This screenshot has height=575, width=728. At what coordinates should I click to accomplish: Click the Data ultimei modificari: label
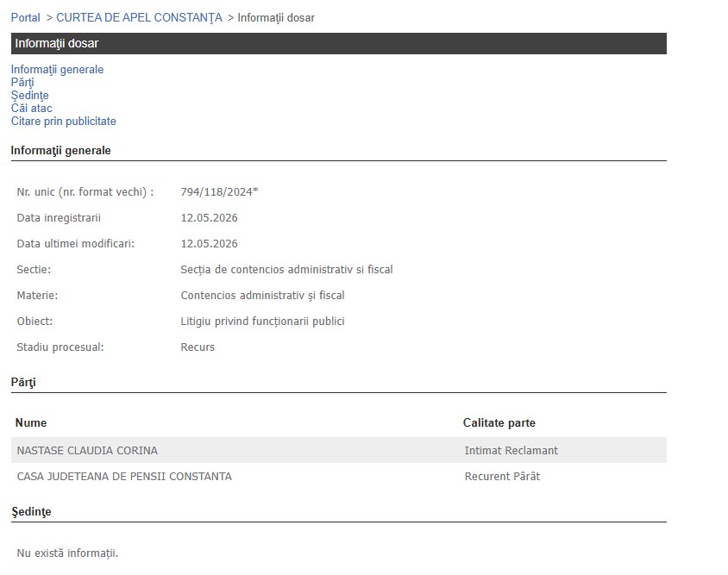[x=76, y=244]
